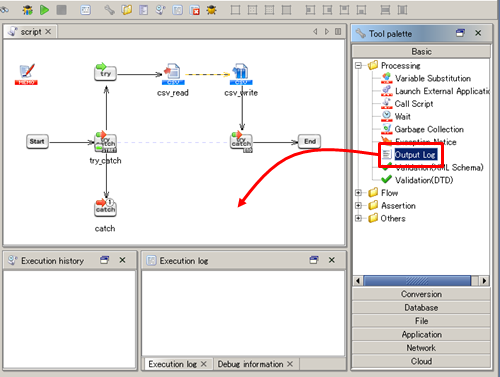Switch to Debug information tab
Screen dimensions: 500x377
(x=250, y=364)
